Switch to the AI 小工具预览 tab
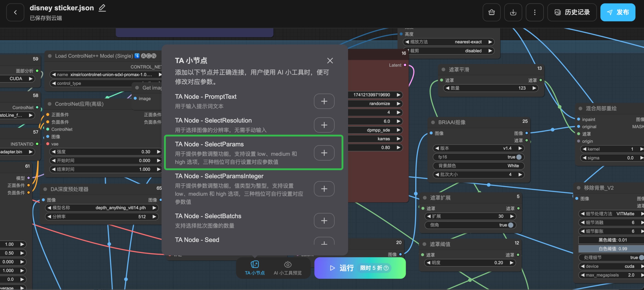This screenshot has height=290, width=644. [287, 268]
